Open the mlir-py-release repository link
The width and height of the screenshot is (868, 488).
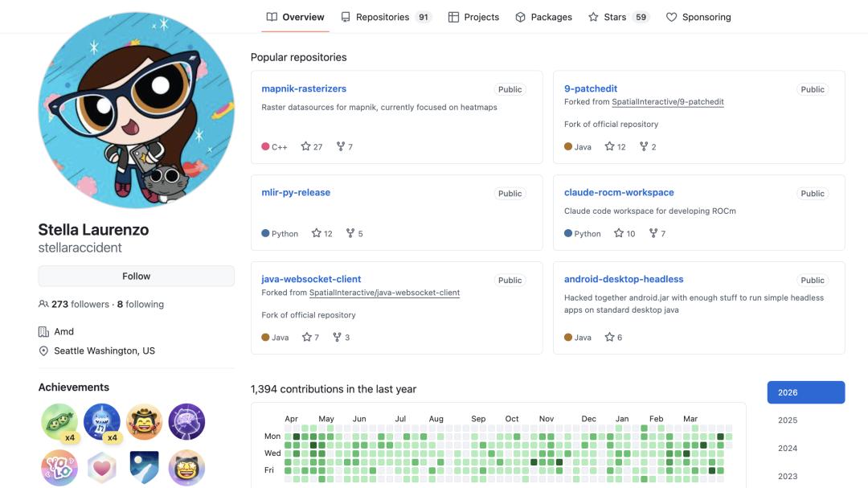point(296,192)
